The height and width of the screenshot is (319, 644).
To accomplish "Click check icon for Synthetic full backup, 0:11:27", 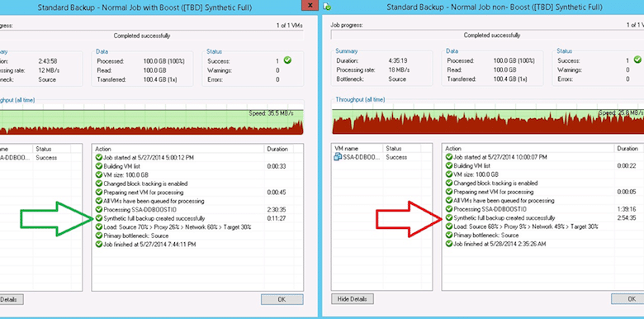I will (x=98, y=218).
